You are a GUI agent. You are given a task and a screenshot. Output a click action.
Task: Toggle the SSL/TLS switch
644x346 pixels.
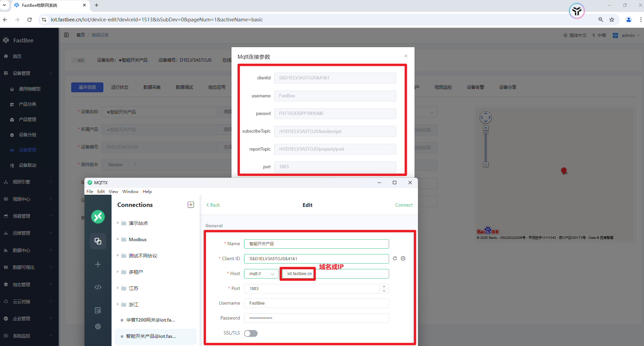[x=251, y=333]
